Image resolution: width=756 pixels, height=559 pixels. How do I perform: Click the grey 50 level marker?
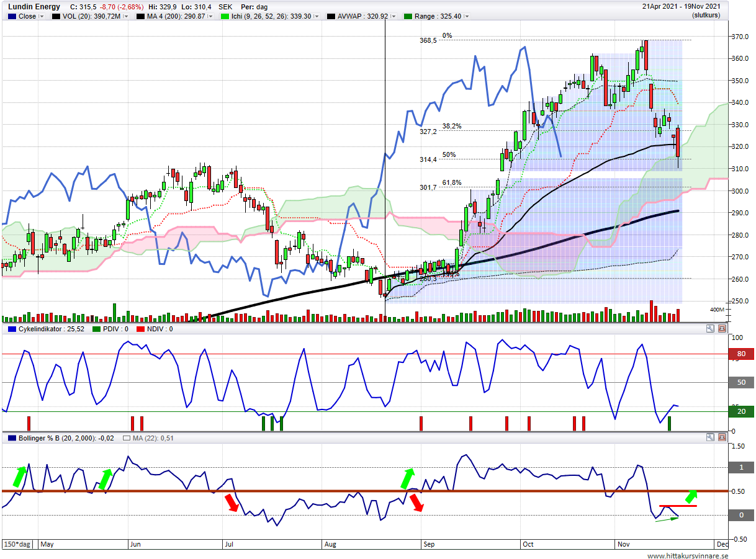[x=741, y=383]
